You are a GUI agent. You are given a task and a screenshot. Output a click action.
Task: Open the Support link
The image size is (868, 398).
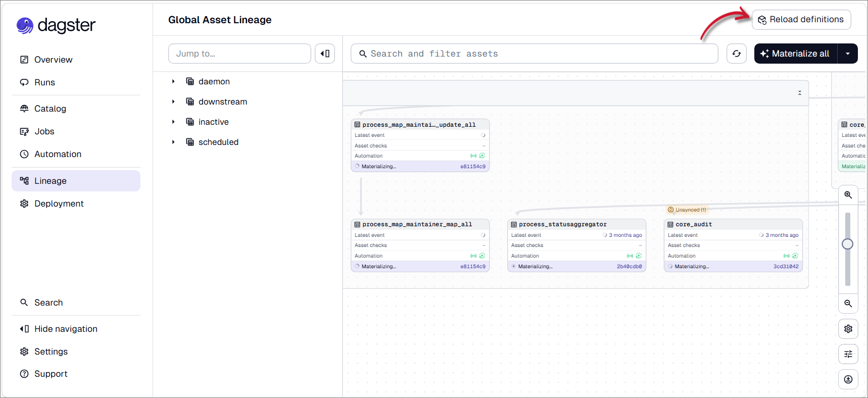tap(76, 374)
